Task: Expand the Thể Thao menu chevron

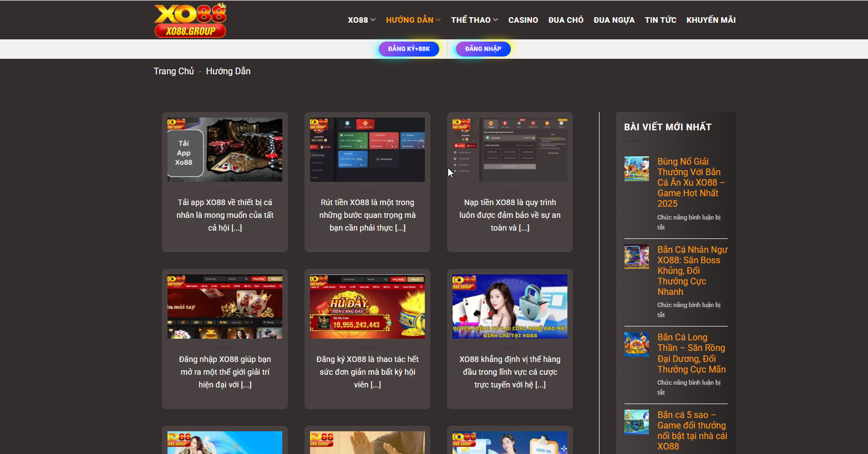Action: [x=495, y=20]
